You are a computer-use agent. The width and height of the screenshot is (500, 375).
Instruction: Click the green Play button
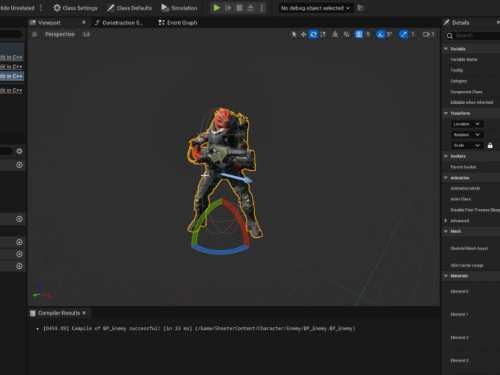point(217,8)
